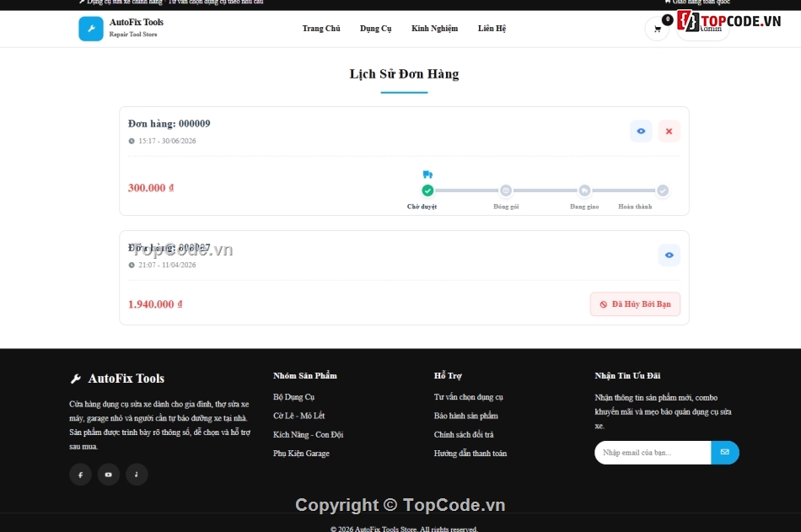Focus the Nhập email của bạn field
The image size is (801, 532).
click(653, 453)
